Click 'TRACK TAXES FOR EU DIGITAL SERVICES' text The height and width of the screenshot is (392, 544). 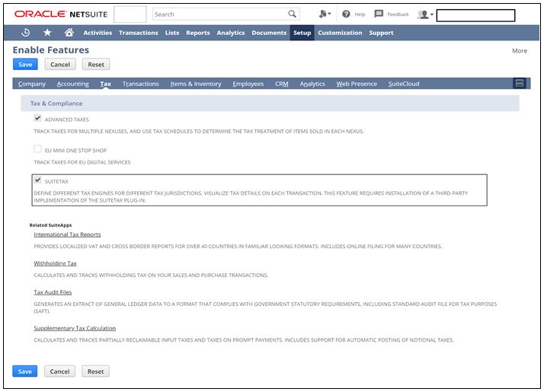click(x=82, y=162)
